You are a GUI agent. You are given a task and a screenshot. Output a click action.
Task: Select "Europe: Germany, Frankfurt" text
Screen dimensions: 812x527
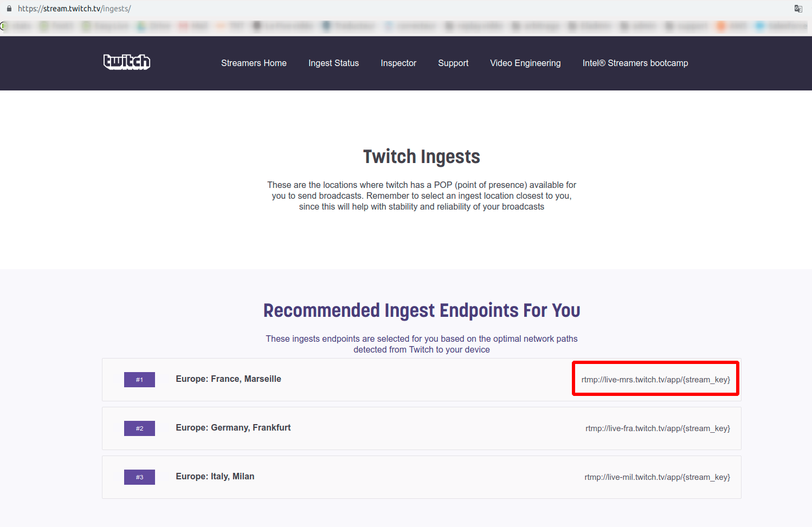point(233,428)
